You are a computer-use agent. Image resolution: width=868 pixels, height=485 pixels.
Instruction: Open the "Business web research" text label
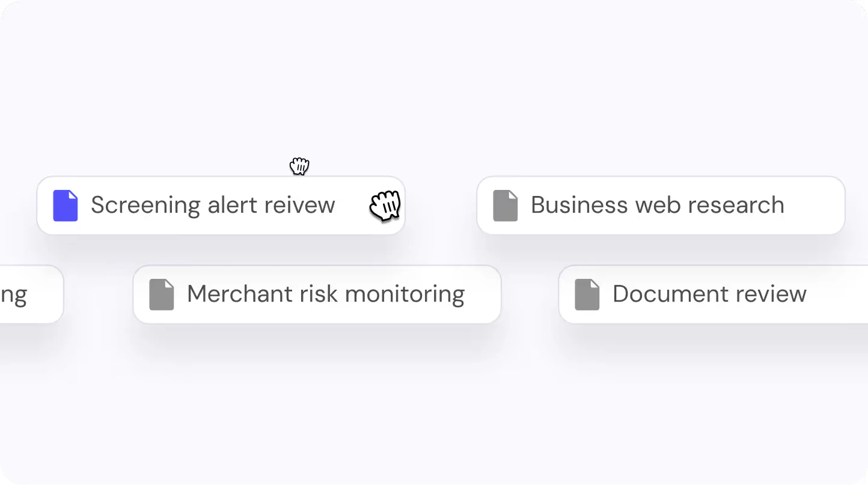click(x=657, y=206)
